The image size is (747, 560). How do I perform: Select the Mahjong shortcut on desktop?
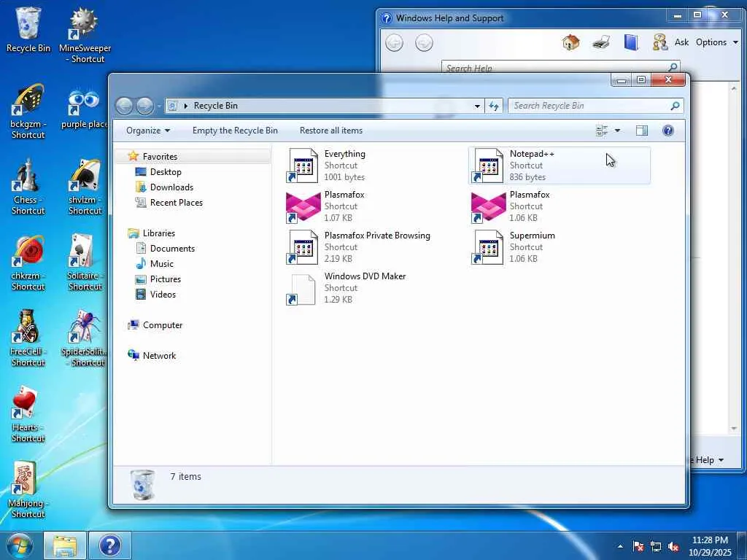point(28,489)
